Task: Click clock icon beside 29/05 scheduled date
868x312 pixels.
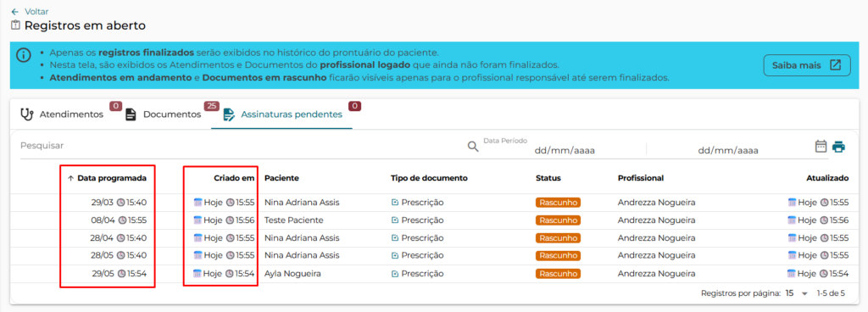Action: 122,273
